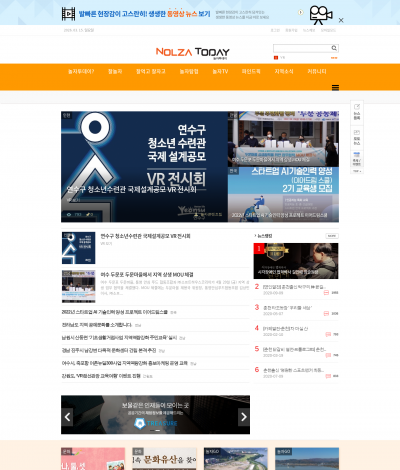Open the aerial river 놀자GO card, third from left
Image resolution: width=400 pixels, height=470 pixels.
tap(236, 459)
